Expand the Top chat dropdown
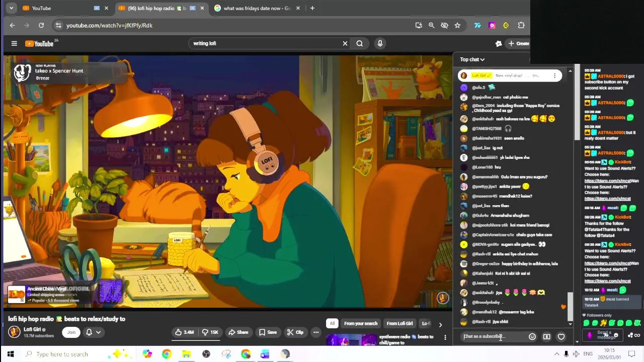Viewport: 644px width, 362px height. pyautogui.click(x=472, y=59)
